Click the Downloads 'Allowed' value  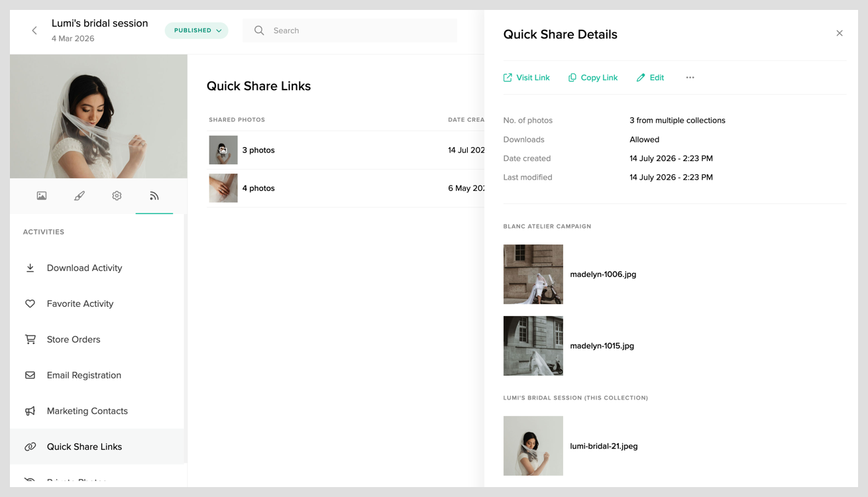(645, 140)
